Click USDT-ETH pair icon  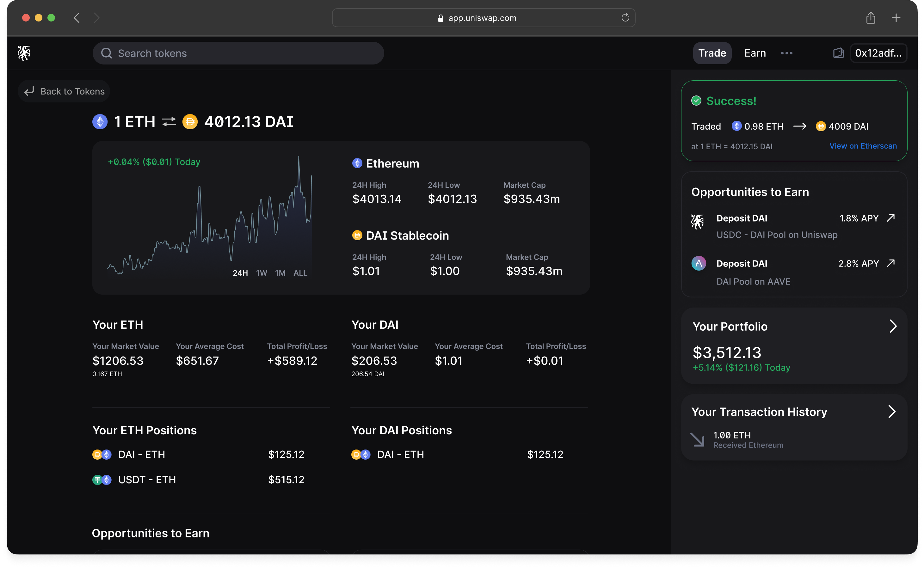point(102,480)
